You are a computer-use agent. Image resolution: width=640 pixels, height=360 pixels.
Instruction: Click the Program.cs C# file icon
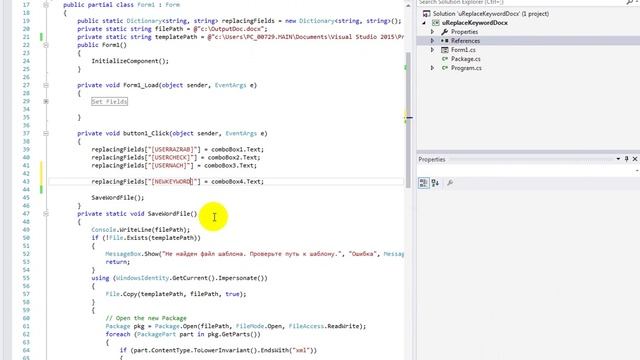[x=444, y=68]
